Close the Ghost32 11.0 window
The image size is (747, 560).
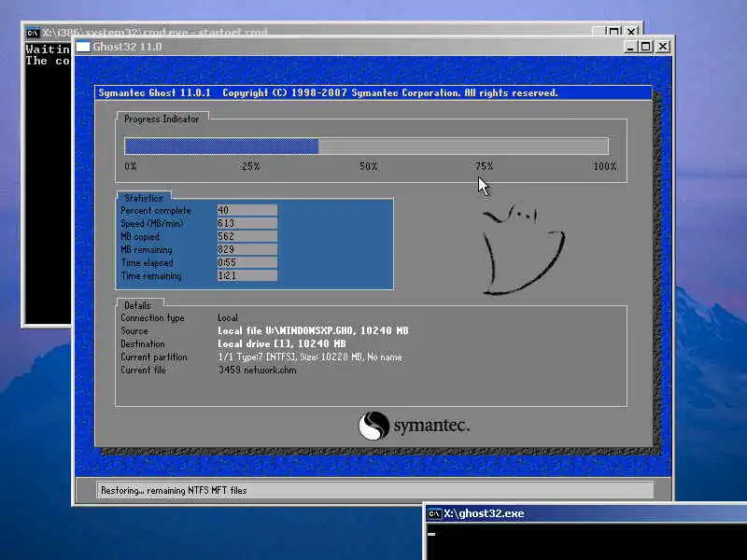(663, 47)
